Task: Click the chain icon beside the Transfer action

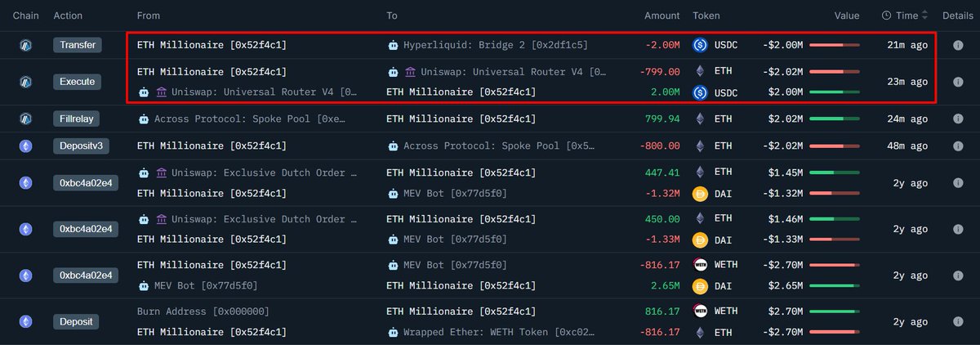Action: coord(25,45)
